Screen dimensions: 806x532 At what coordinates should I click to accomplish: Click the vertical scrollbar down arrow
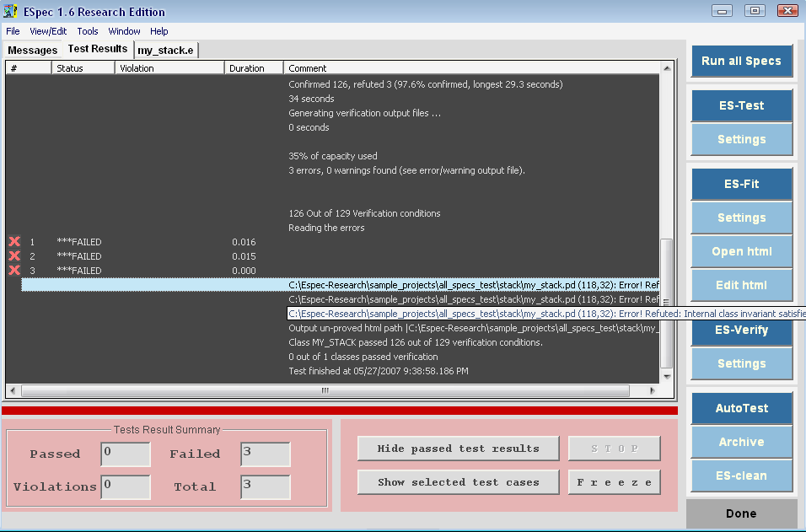(667, 376)
